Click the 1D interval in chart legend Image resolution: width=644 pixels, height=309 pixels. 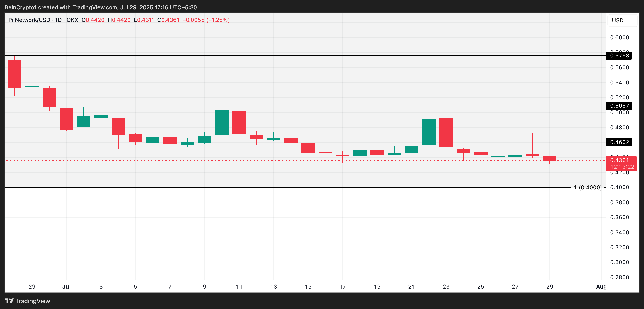click(x=58, y=20)
